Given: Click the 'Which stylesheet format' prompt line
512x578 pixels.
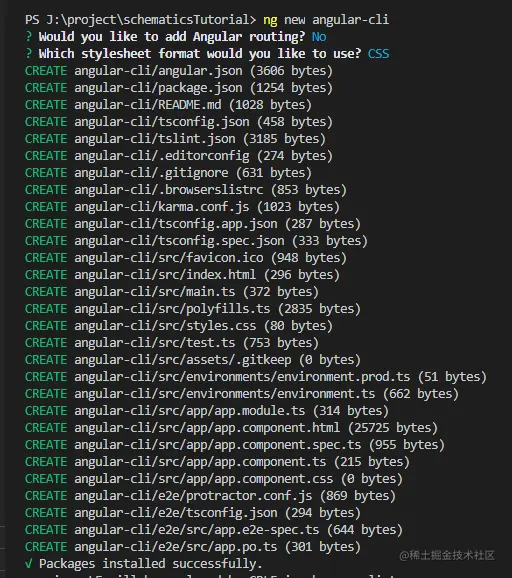Looking at the screenshot, I should pyautogui.click(x=207, y=54).
